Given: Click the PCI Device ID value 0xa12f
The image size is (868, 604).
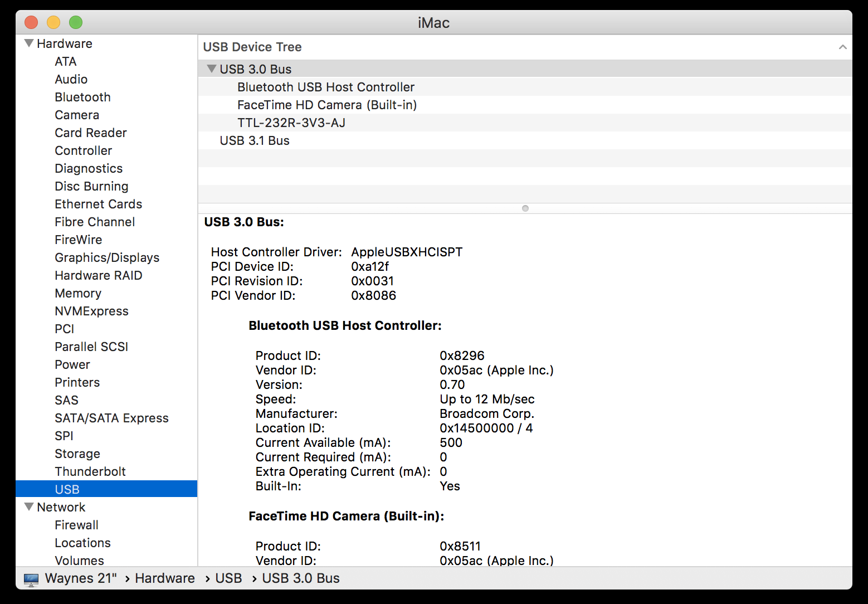Looking at the screenshot, I should (370, 266).
